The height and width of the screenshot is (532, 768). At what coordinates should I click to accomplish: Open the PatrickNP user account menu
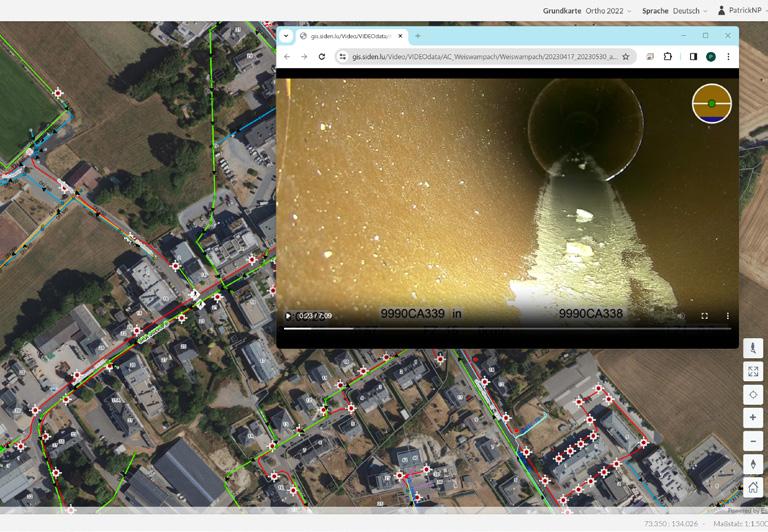[740, 10]
